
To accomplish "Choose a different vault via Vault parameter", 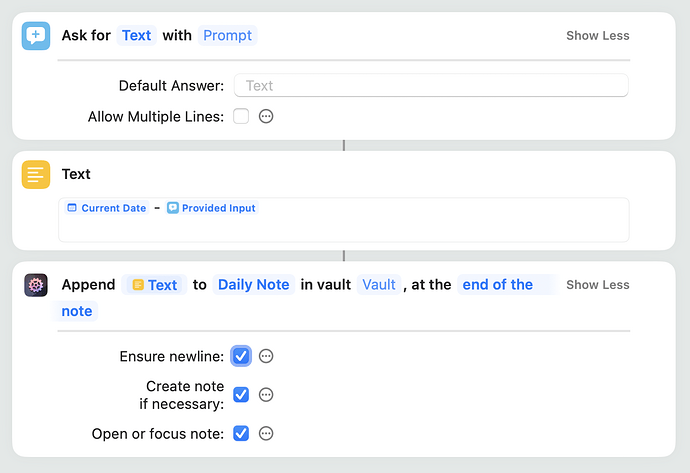I will (x=379, y=285).
